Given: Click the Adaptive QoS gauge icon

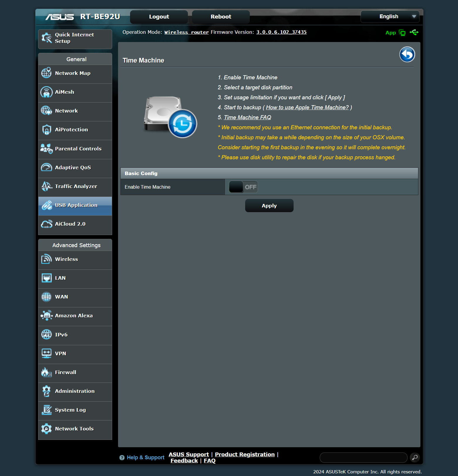Looking at the screenshot, I should point(46,167).
